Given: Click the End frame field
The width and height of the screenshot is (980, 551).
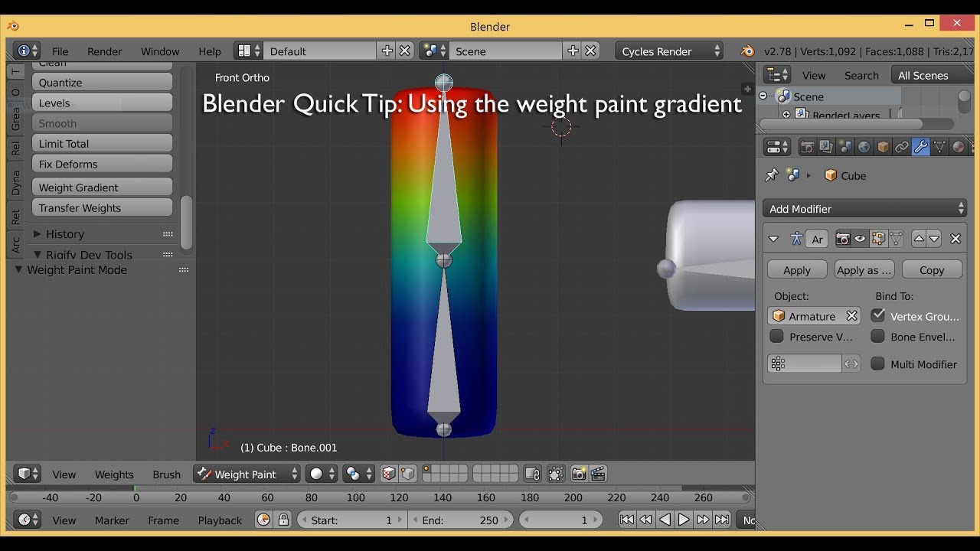Looking at the screenshot, I should point(462,520).
